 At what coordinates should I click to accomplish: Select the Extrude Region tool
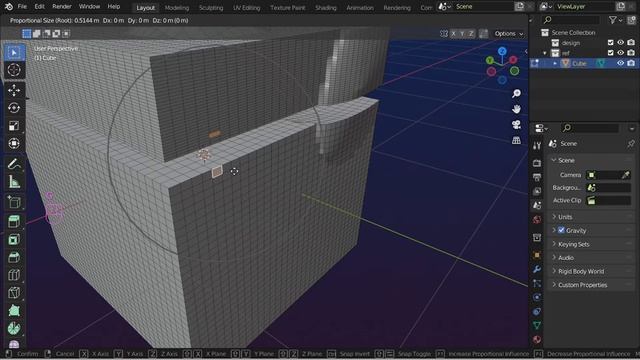14,222
